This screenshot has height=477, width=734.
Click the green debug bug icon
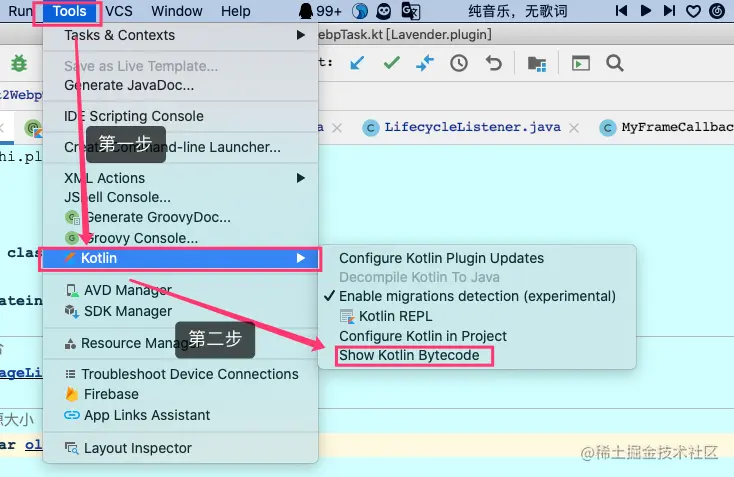(19, 63)
